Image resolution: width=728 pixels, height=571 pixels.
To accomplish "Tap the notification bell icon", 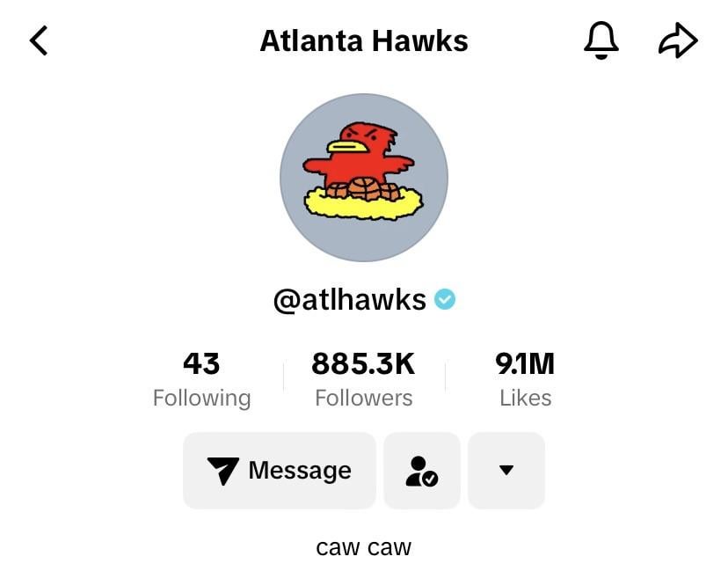I will [601, 40].
